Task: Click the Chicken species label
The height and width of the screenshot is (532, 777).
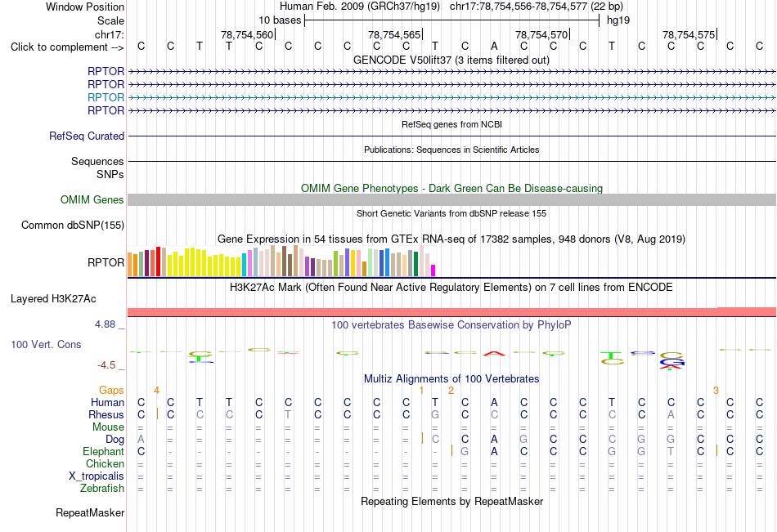Action: point(105,463)
